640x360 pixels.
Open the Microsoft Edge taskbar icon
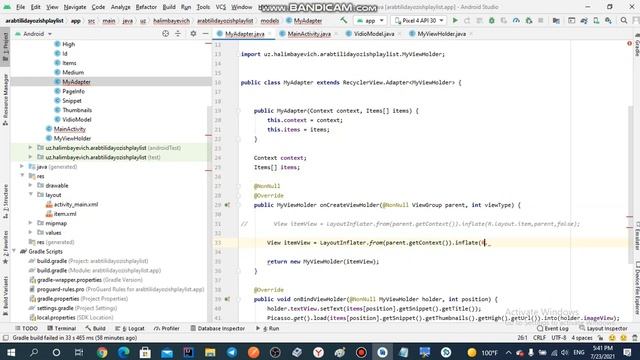click(124, 352)
